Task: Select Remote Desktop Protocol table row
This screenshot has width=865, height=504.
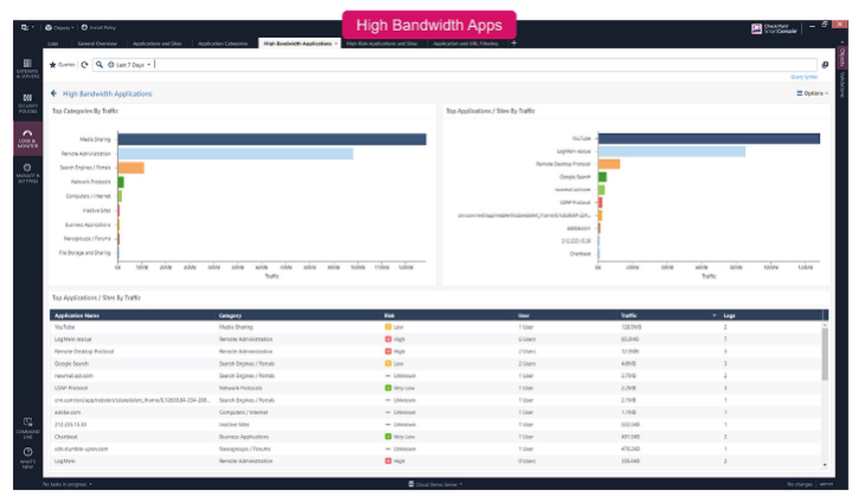Action: [436, 351]
